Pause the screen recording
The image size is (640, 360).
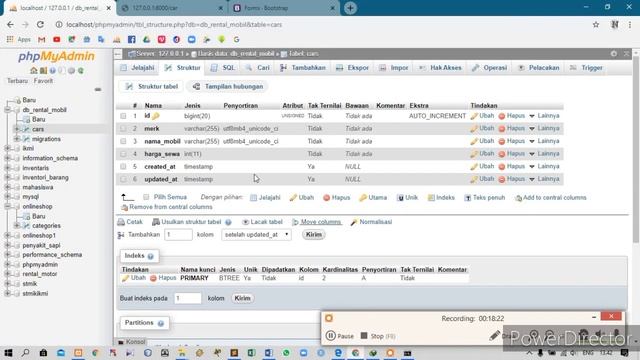(x=340, y=336)
